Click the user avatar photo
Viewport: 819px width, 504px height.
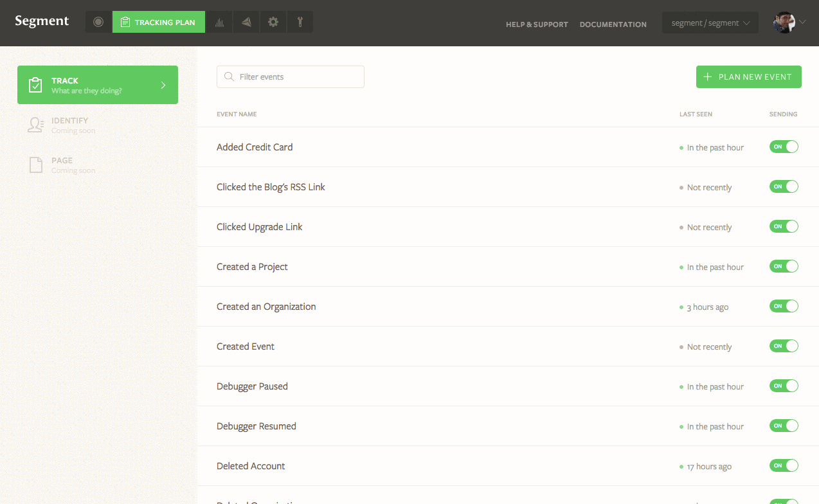coord(784,22)
